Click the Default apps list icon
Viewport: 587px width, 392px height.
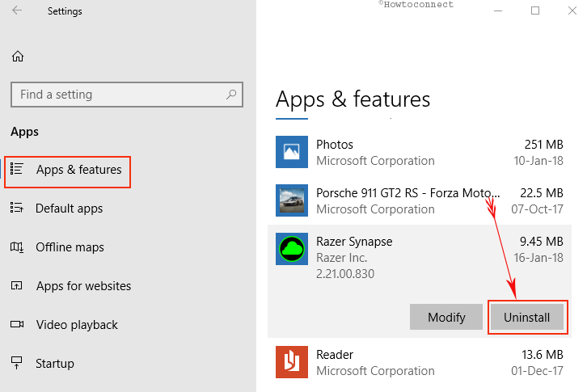click(17, 208)
